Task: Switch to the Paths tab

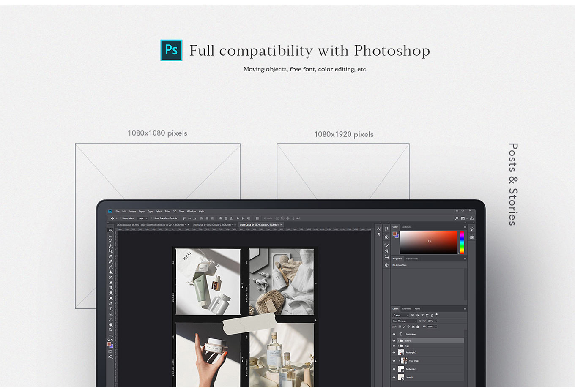Action: 417,309
